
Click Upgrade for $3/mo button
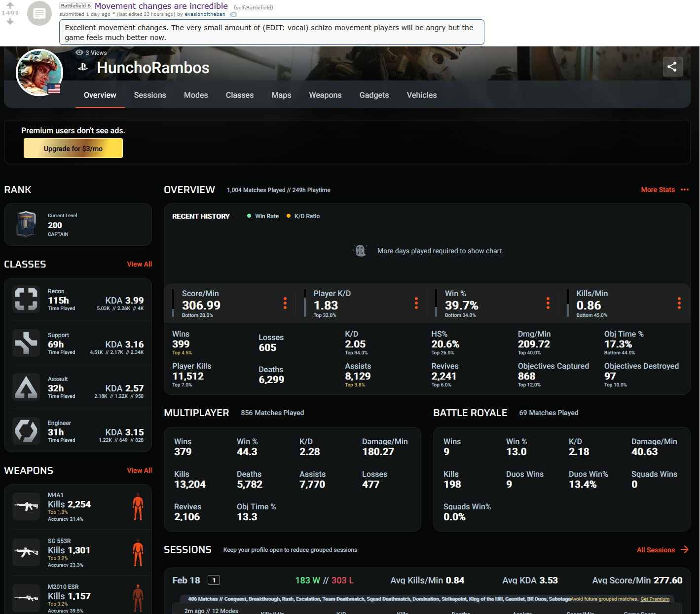click(x=73, y=148)
